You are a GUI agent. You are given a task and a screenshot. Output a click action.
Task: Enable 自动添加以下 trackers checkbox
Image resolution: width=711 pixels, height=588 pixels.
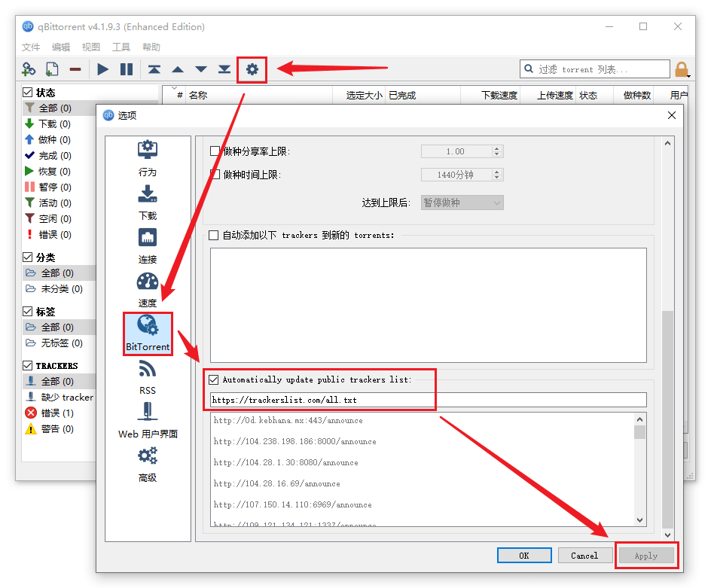[215, 235]
